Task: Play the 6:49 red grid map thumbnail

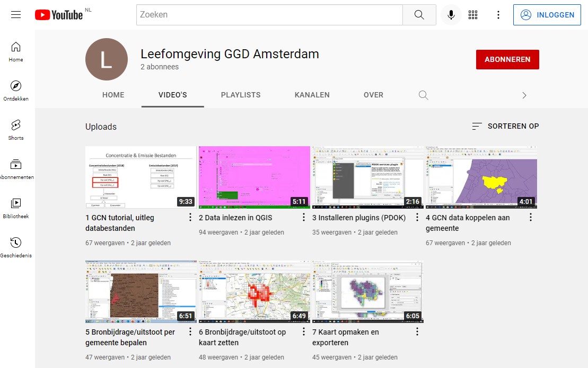Action: [x=254, y=292]
